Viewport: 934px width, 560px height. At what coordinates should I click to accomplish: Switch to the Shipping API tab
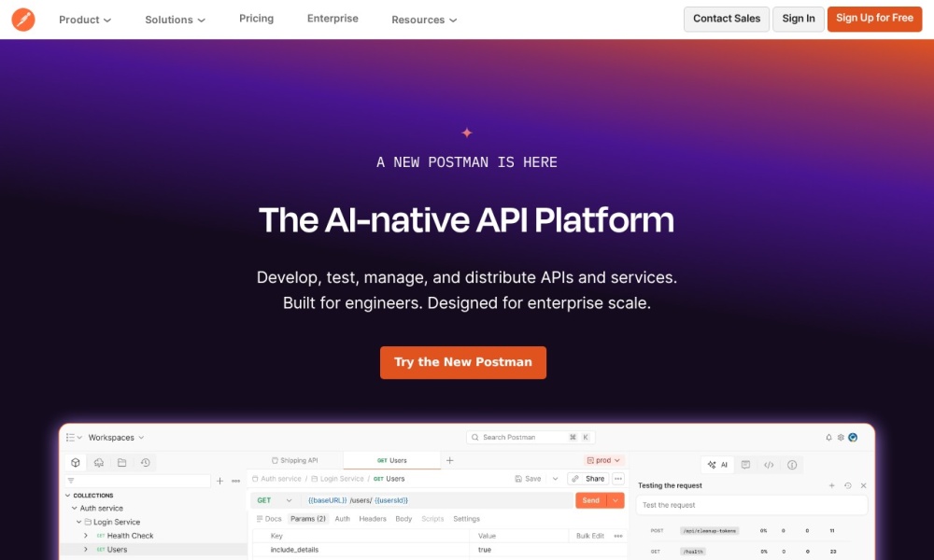coord(295,461)
